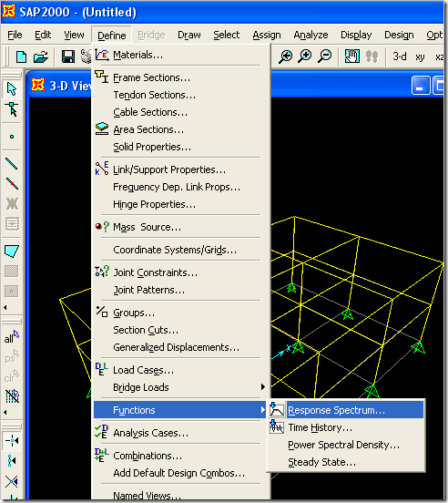Image resolution: width=448 pixels, height=503 pixels.
Task: Open the Draw menu
Action: tap(189, 35)
